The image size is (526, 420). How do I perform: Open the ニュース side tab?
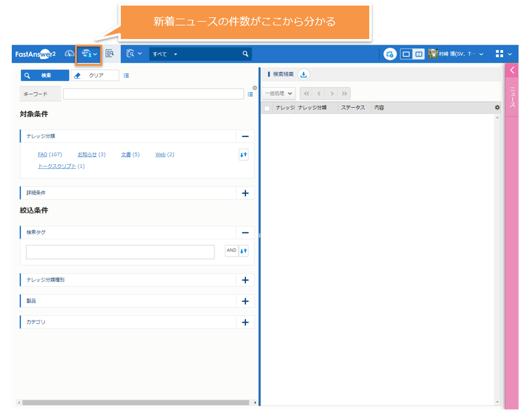tap(512, 97)
